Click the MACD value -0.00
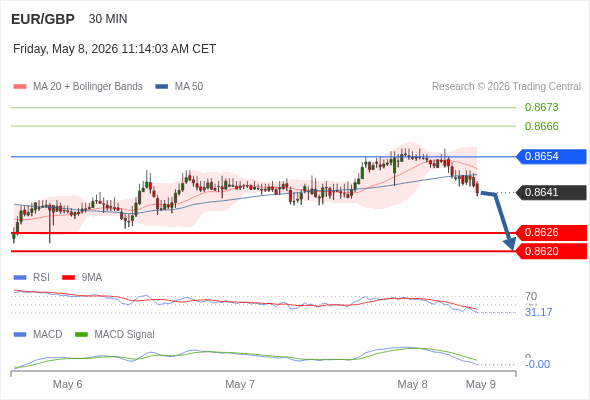This screenshot has width=590, height=400. (537, 364)
